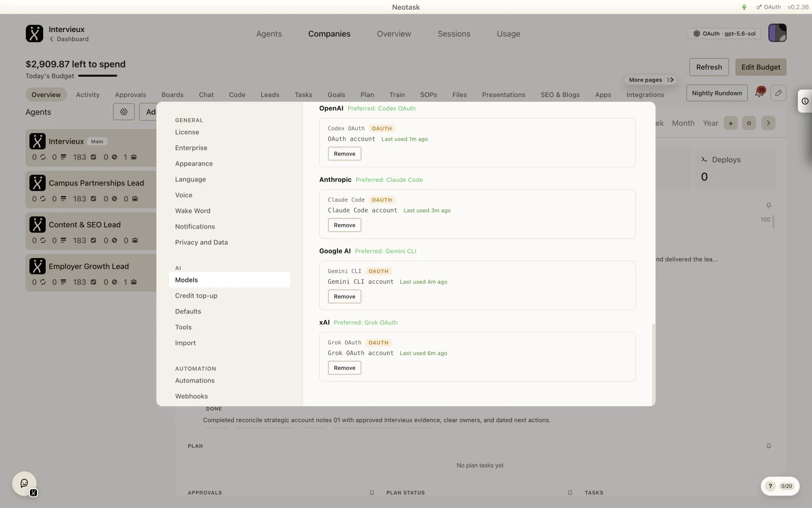Viewport: 812px width, 508px height.
Task: Click the Intervieux logo icon in header
Action: point(35,34)
